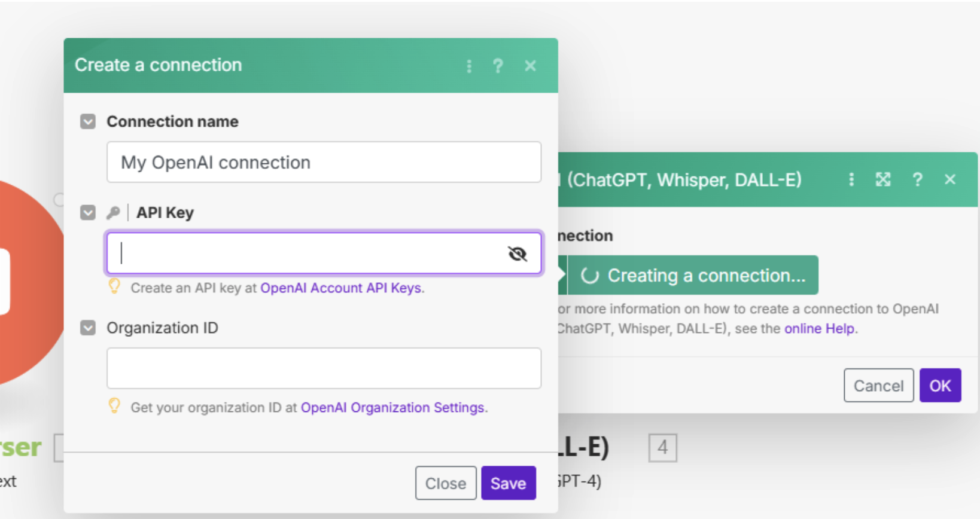Open the OpenAI Organization Settings link
Screen dimensions: 980x519
point(392,408)
